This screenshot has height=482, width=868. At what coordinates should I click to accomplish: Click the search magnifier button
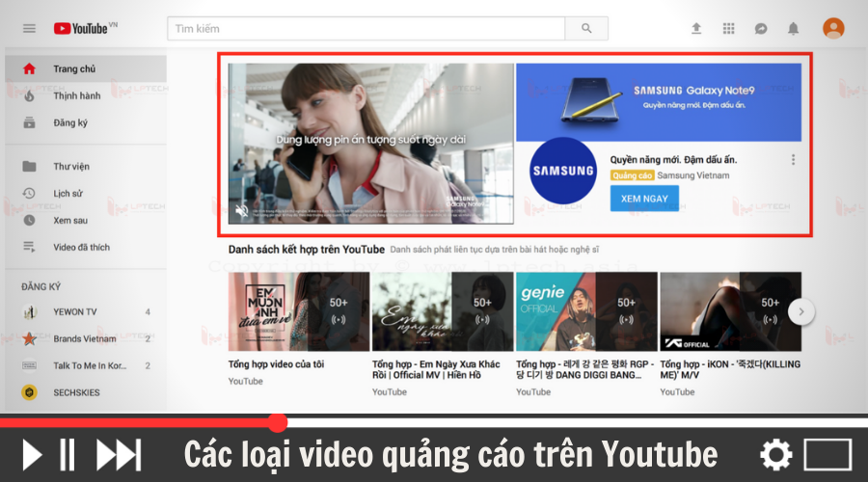tap(586, 28)
